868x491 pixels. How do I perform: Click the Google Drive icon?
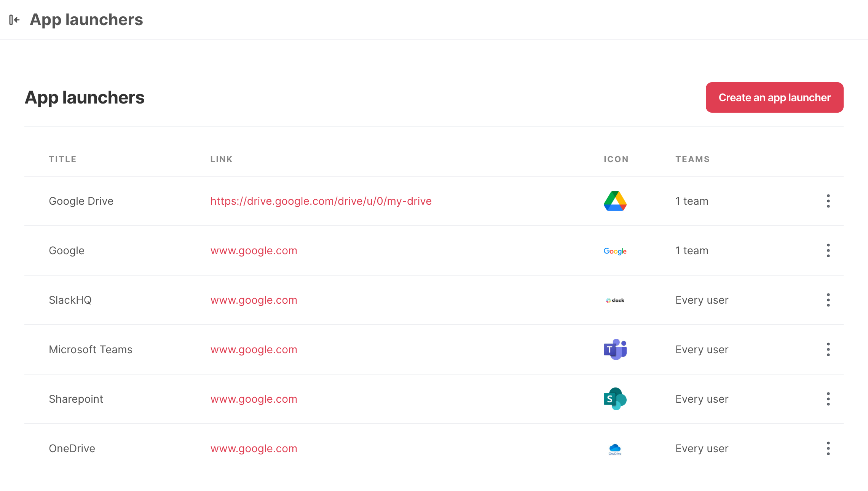point(615,201)
